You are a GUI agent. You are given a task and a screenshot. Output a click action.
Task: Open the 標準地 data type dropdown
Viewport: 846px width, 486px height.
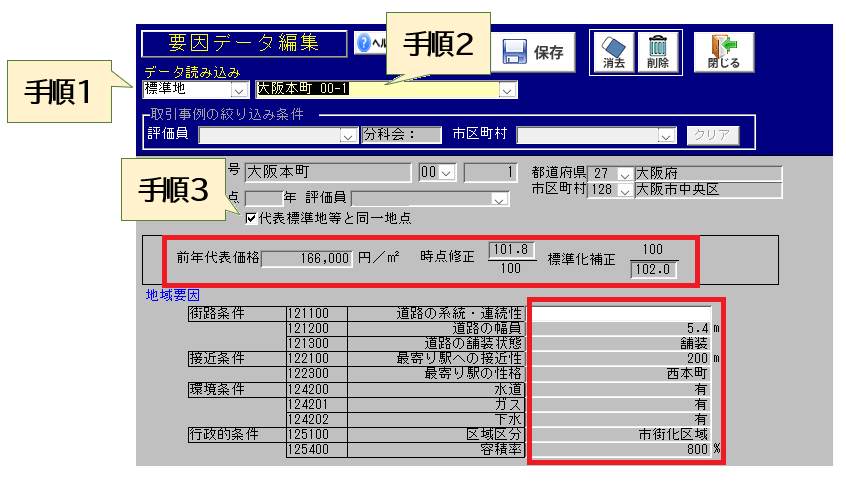tap(240, 91)
